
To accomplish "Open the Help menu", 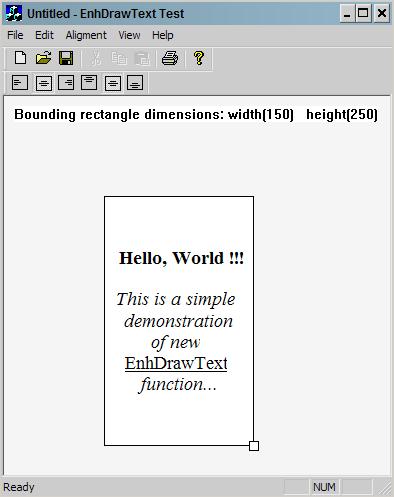I will (x=163, y=35).
